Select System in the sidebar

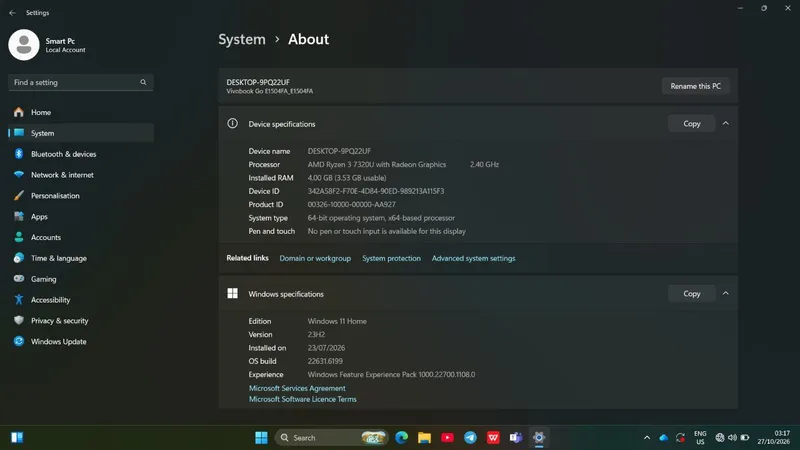click(x=81, y=133)
